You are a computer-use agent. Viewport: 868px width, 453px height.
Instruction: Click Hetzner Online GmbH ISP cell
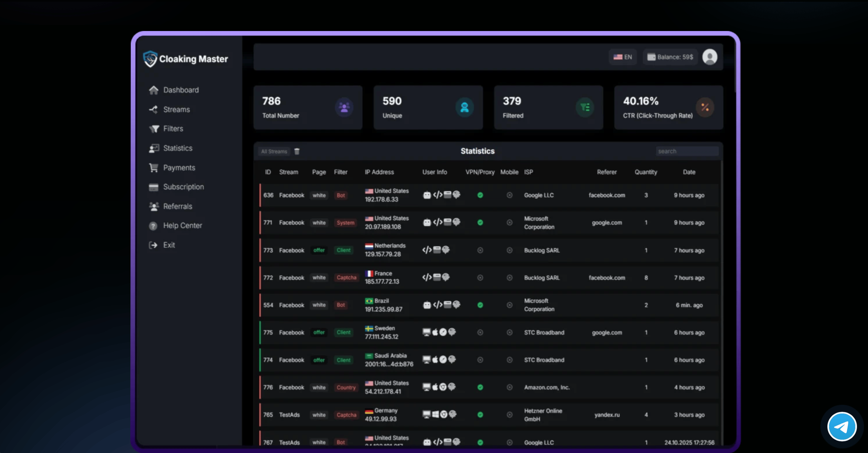543,415
